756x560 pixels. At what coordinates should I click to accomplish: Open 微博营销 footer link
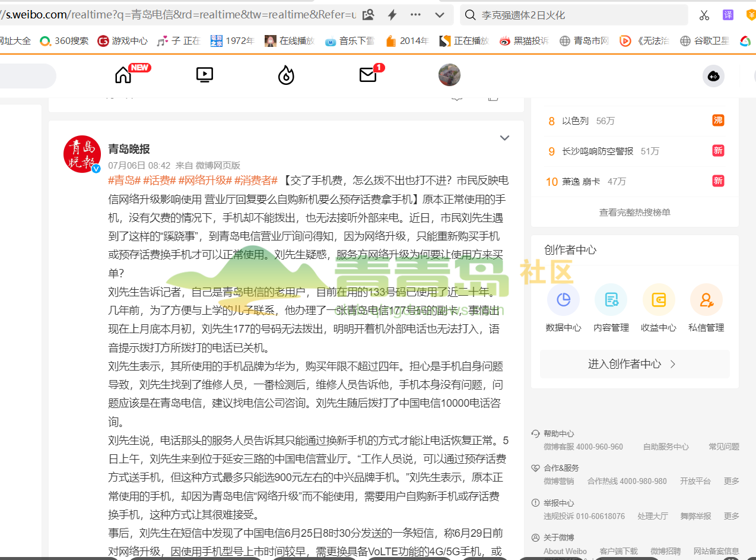[558, 481]
